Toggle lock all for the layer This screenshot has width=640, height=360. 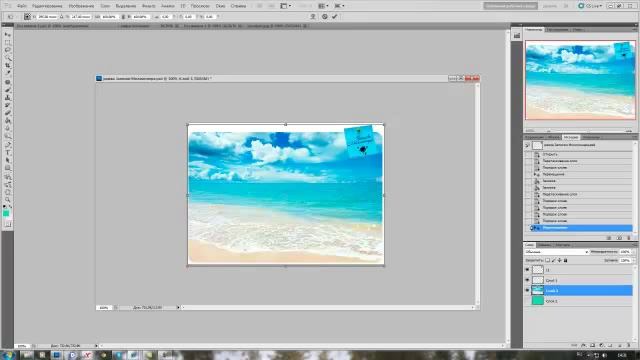(x=565, y=260)
